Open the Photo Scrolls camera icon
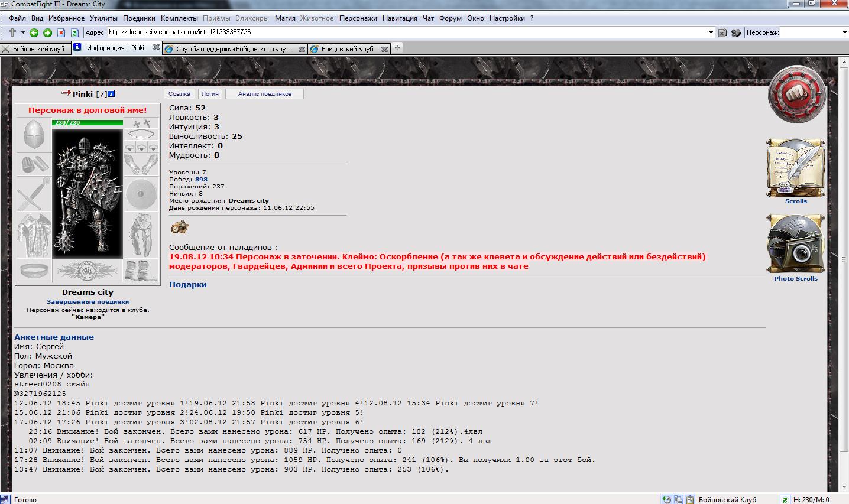 pos(796,245)
